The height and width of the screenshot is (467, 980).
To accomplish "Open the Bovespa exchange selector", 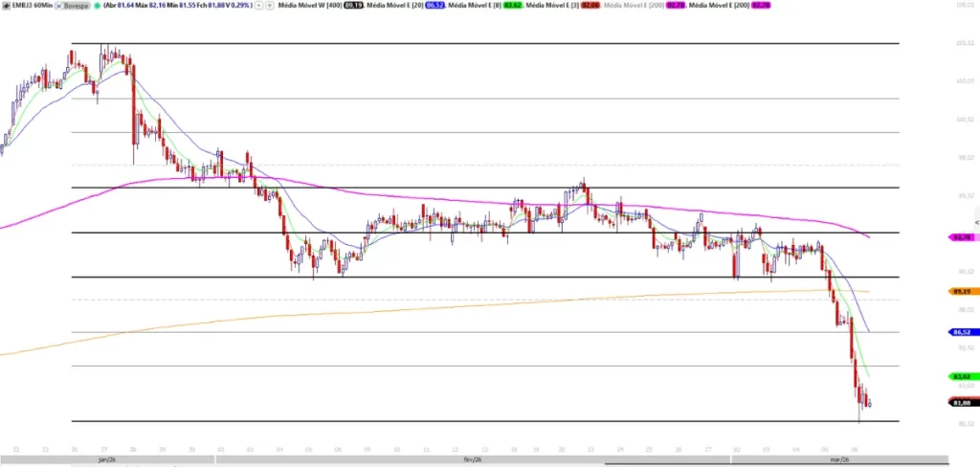I will [73, 5].
